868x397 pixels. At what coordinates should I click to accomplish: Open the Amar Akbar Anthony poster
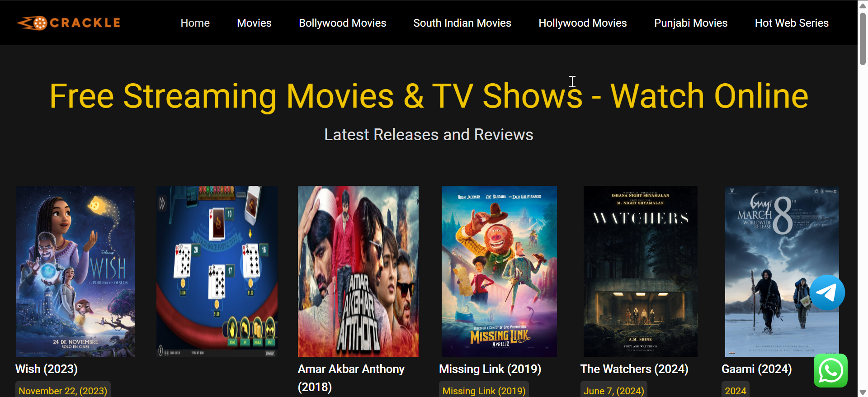click(358, 271)
